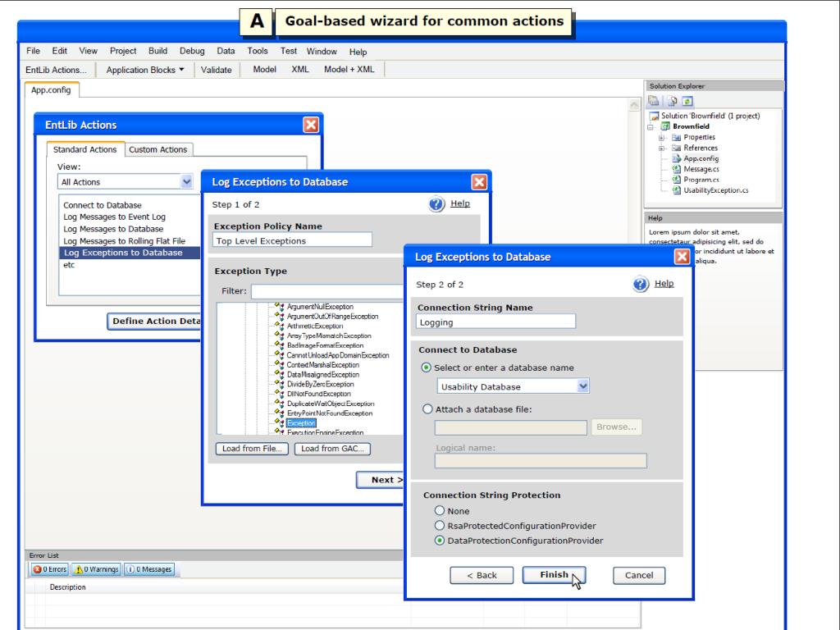840x630 pixels.
Task: Set connection string protection to None
Action: coord(440,510)
